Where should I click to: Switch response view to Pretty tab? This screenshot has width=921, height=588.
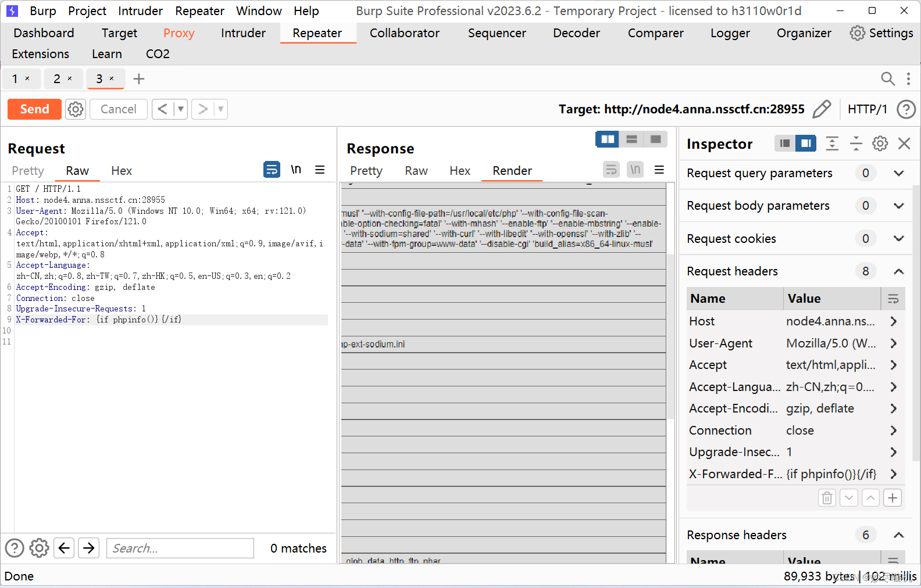[366, 171]
